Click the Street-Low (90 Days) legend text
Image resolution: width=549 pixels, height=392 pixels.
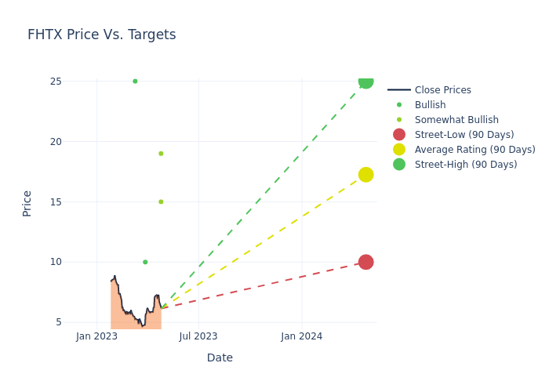(x=464, y=135)
